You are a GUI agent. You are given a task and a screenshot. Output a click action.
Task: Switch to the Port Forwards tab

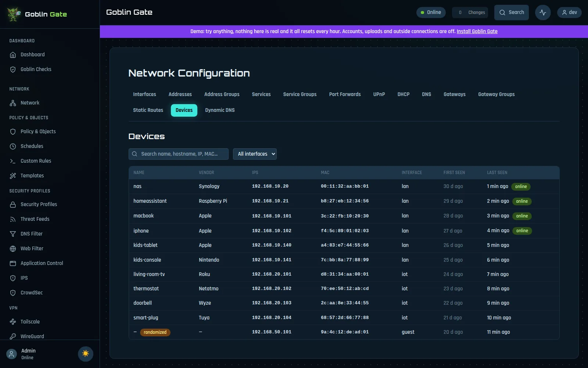click(x=345, y=95)
